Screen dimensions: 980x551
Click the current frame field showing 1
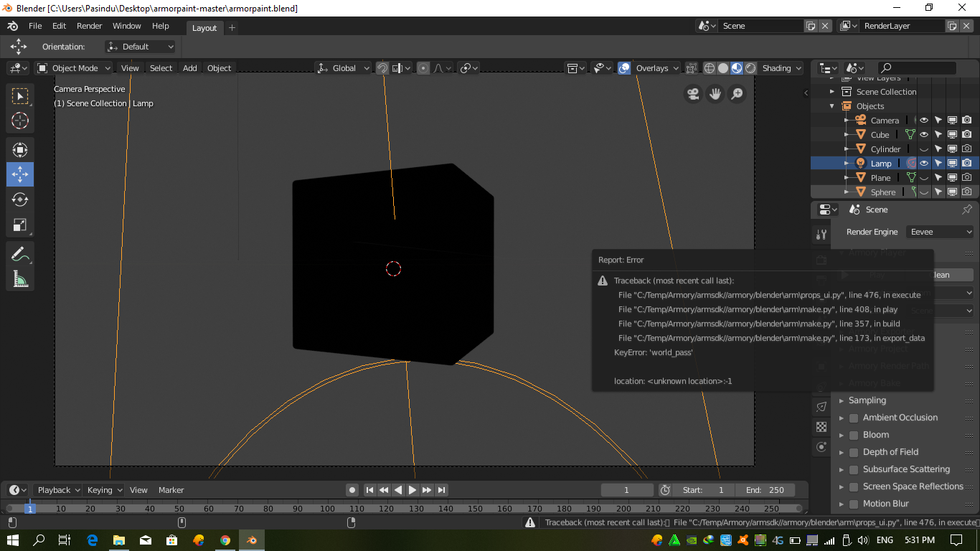627,489
